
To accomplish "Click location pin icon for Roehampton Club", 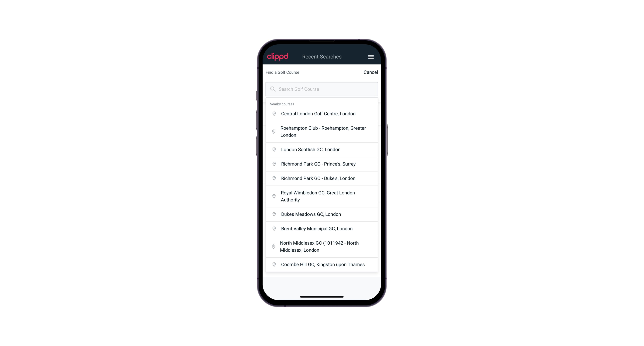I will coord(273,131).
